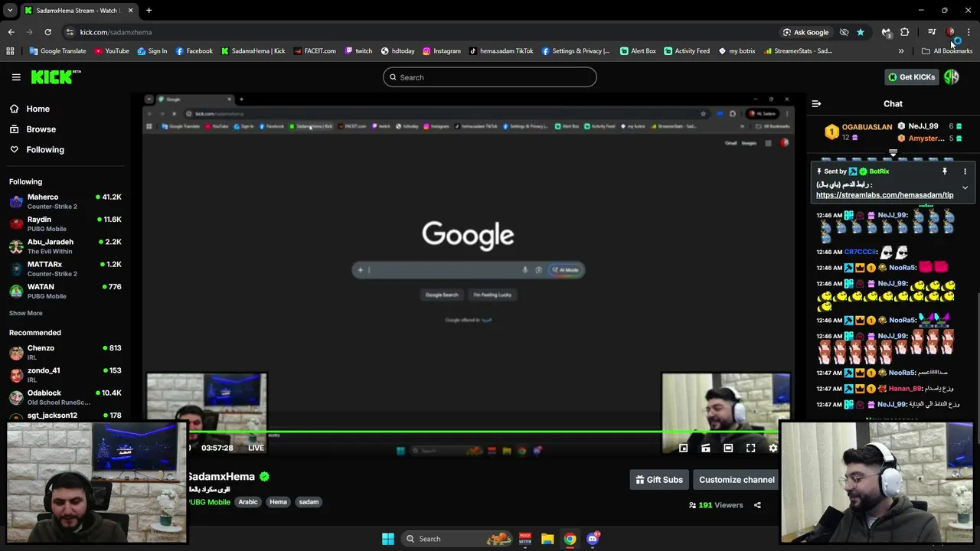The width and height of the screenshot is (980, 551).
Task: Focus the Kick search box
Action: [x=490, y=77]
